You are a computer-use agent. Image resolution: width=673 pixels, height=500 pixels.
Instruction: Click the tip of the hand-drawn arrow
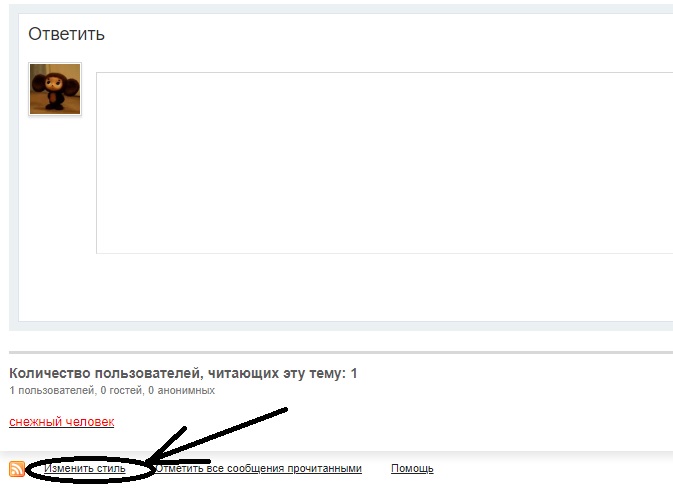pyautogui.click(x=150, y=462)
